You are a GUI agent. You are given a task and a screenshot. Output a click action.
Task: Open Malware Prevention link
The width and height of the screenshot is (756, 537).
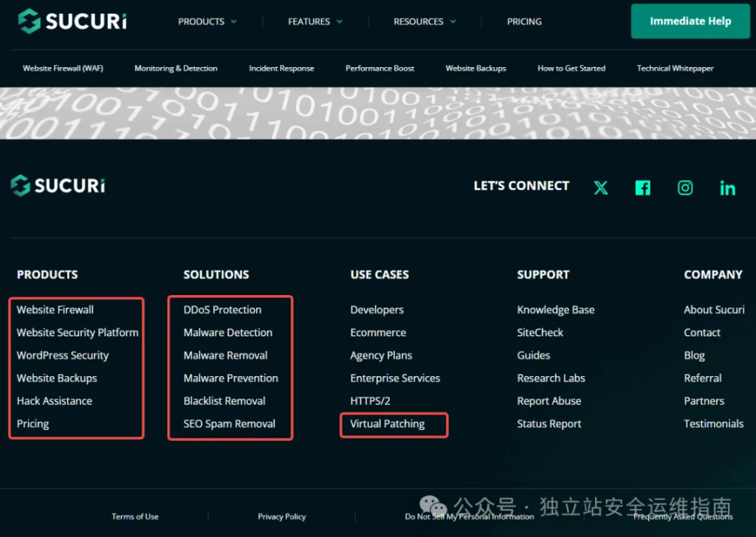coord(231,378)
